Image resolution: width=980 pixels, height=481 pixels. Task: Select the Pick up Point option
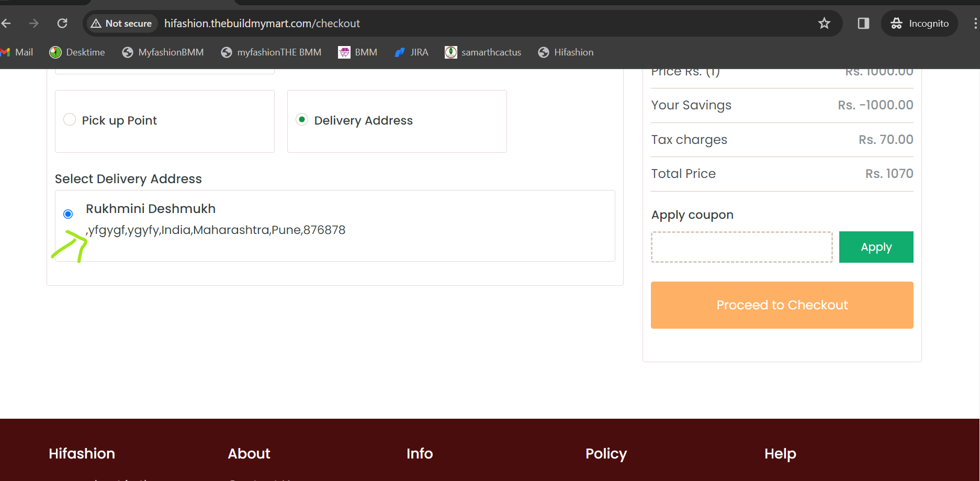70,120
